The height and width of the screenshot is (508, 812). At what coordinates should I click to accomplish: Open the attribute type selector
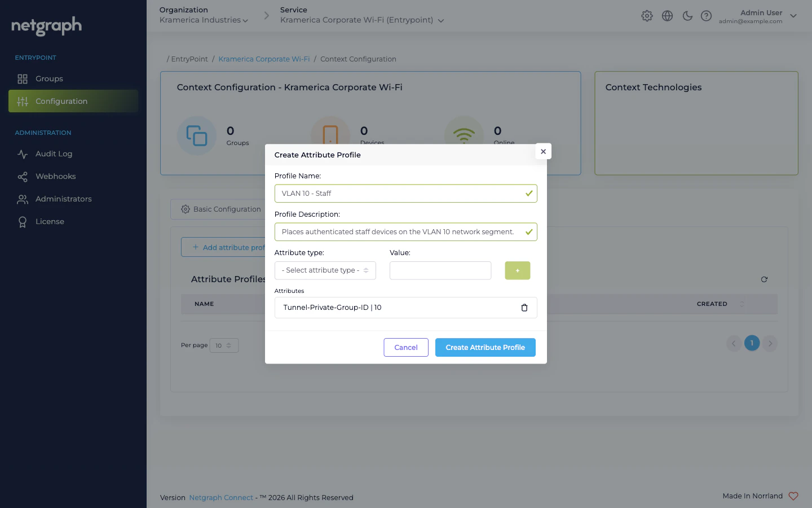pyautogui.click(x=325, y=270)
